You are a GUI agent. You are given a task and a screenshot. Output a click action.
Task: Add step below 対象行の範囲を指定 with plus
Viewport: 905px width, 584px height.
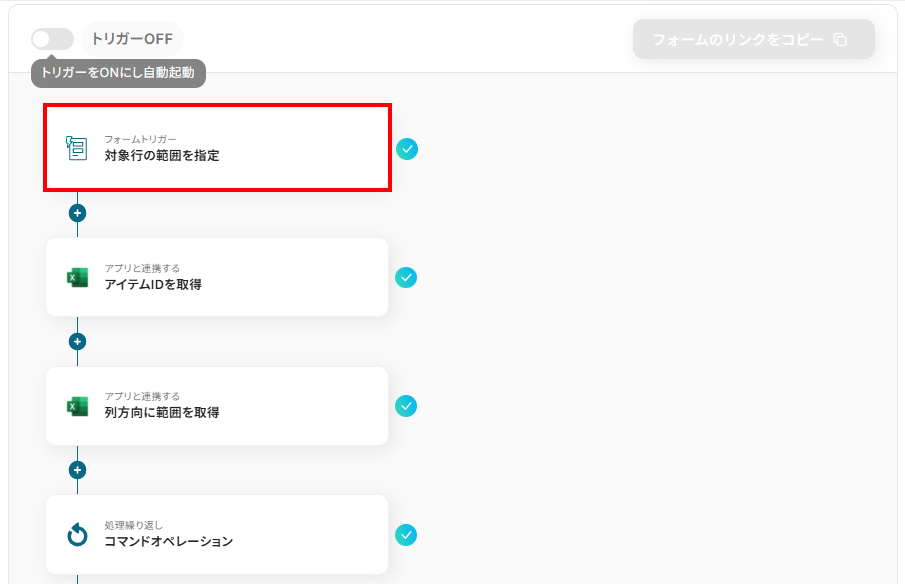[x=77, y=213]
